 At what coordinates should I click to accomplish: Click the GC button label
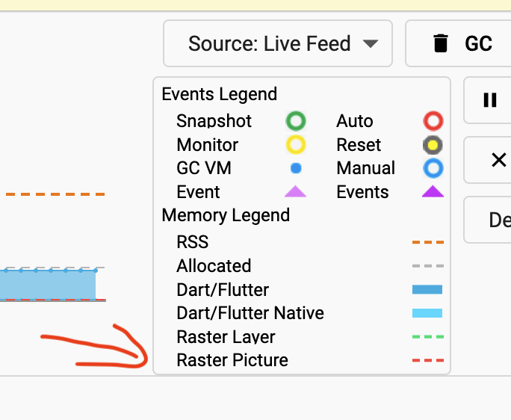[478, 43]
